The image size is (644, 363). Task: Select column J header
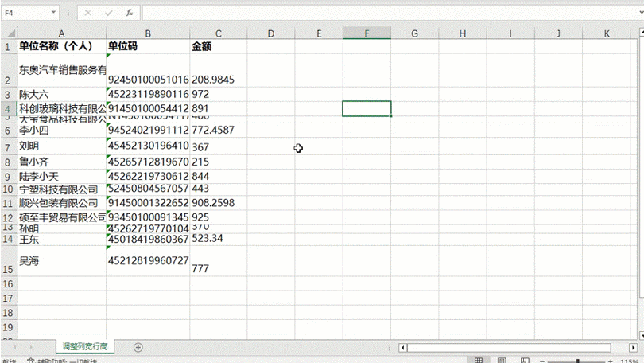tap(559, 33)
